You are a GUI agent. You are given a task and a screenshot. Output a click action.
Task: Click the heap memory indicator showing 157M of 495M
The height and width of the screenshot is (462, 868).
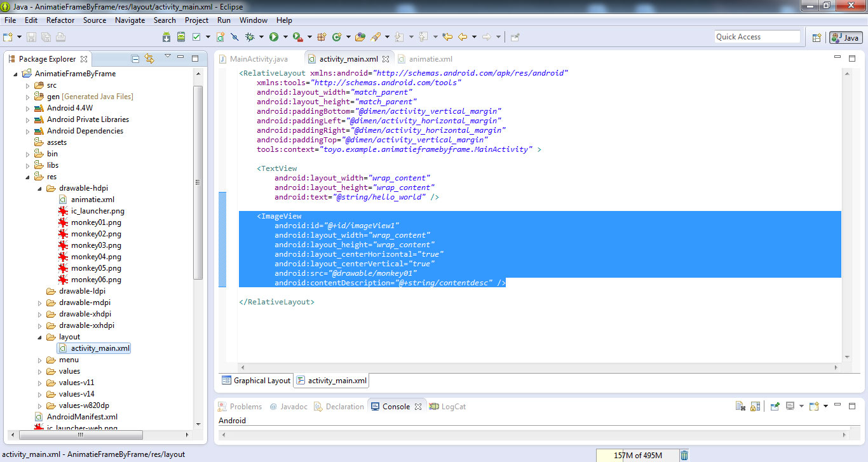[x=639, y=455]
